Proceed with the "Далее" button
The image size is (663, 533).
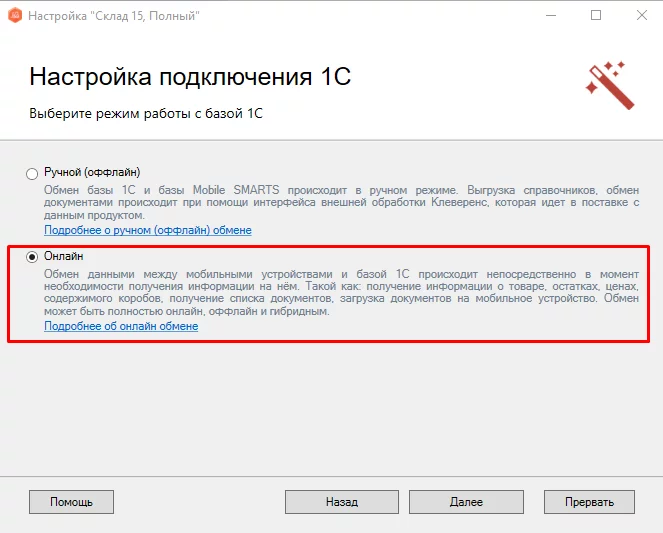(466, 502)
